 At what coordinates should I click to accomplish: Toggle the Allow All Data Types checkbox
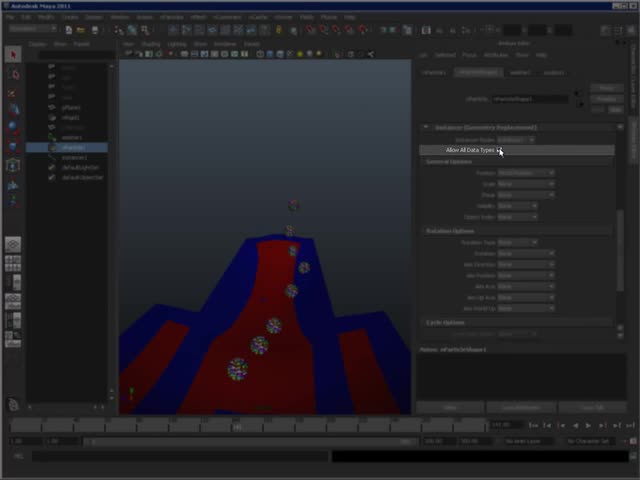point(499,150)
